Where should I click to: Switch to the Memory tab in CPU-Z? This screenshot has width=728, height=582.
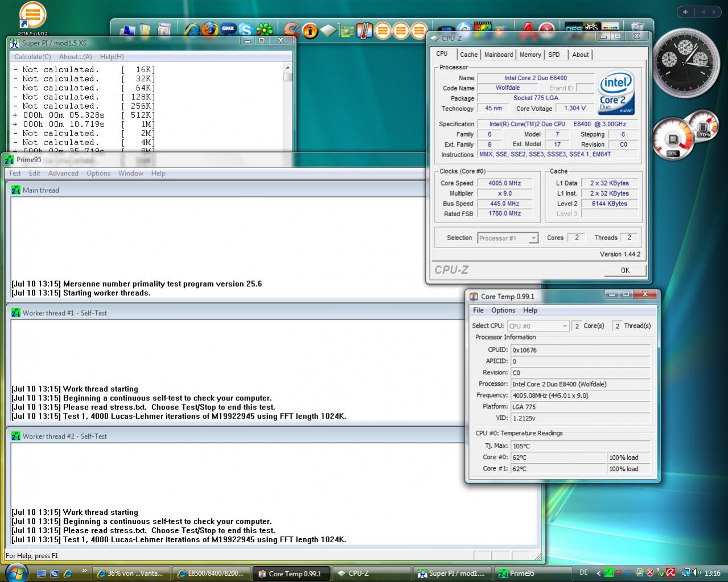(530, 55)
